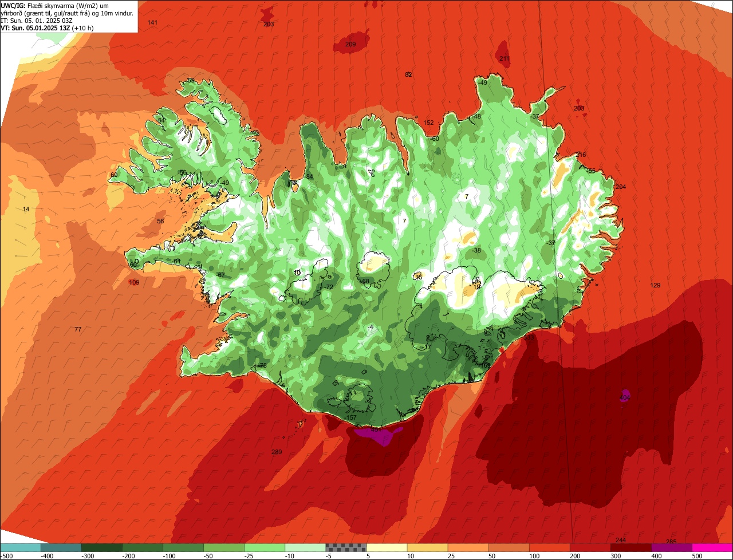Click the map value 211
Viewport: 733px width, 560px height.
click(x=505, y=58)
